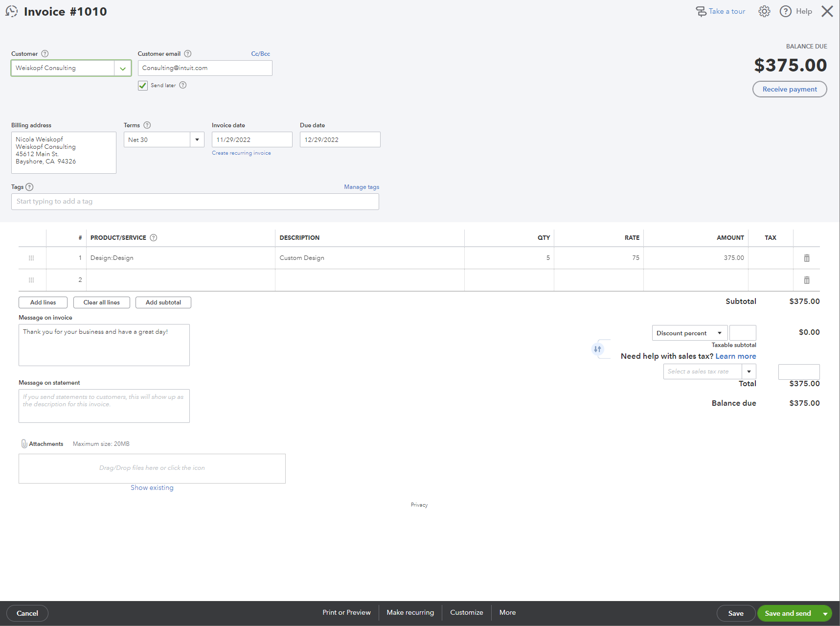This screenshot has height=626, width=840.
Task: Click the drag handle on line 2
Action: [31, 279]
